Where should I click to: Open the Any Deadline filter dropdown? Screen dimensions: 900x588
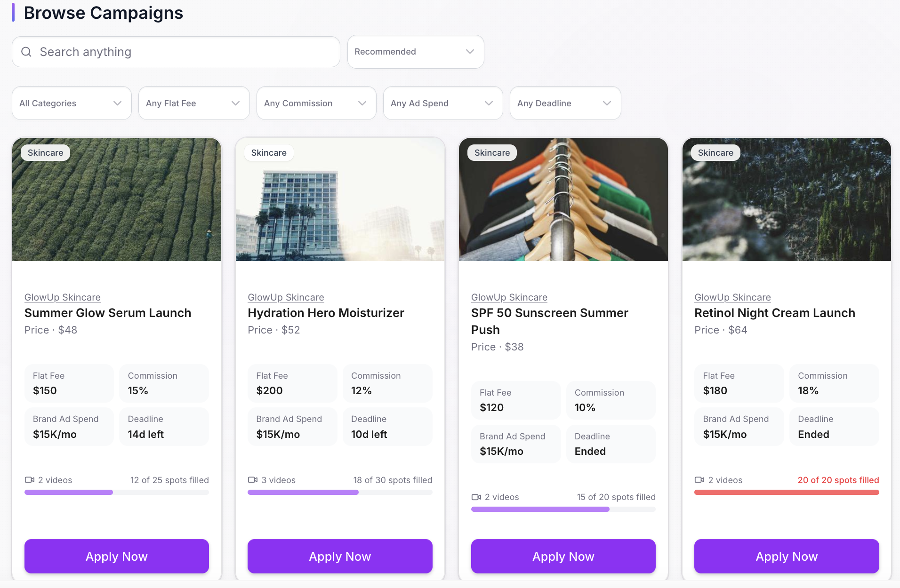[565, 103]
